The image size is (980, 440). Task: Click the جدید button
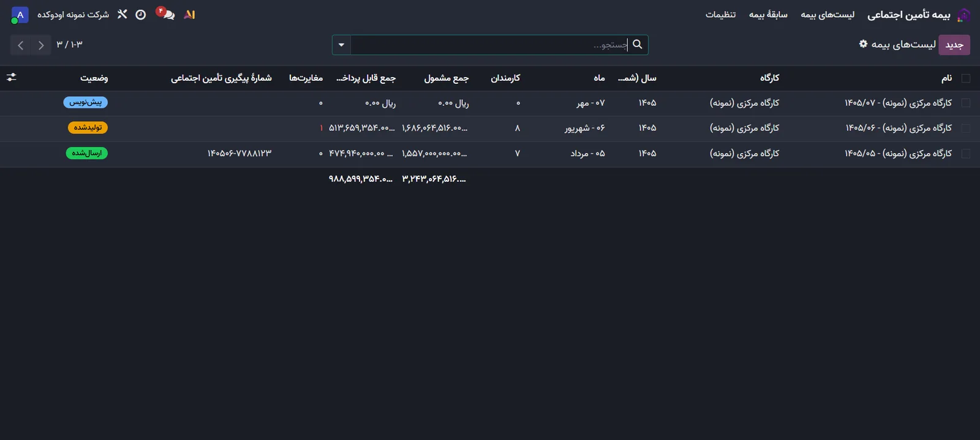(x=954, y=45)
